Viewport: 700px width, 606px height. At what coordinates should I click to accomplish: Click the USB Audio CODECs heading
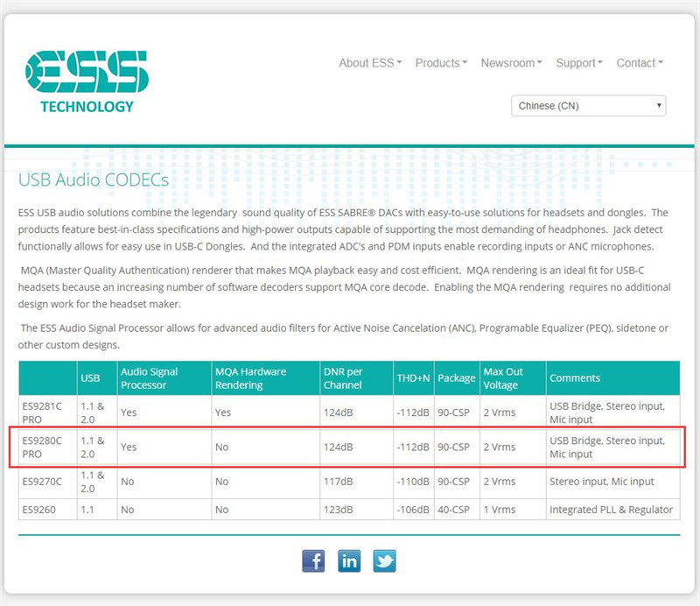[x=94, y=180]
